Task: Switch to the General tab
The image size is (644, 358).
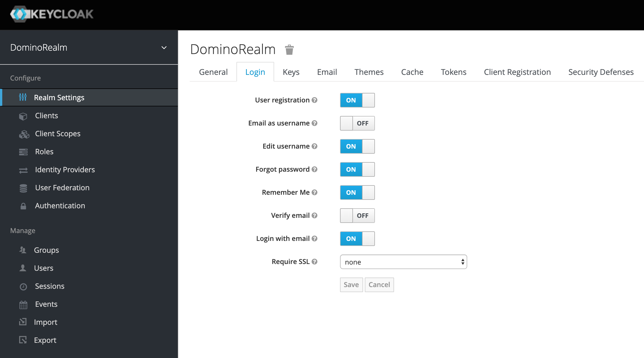Action: click(213, 72)
